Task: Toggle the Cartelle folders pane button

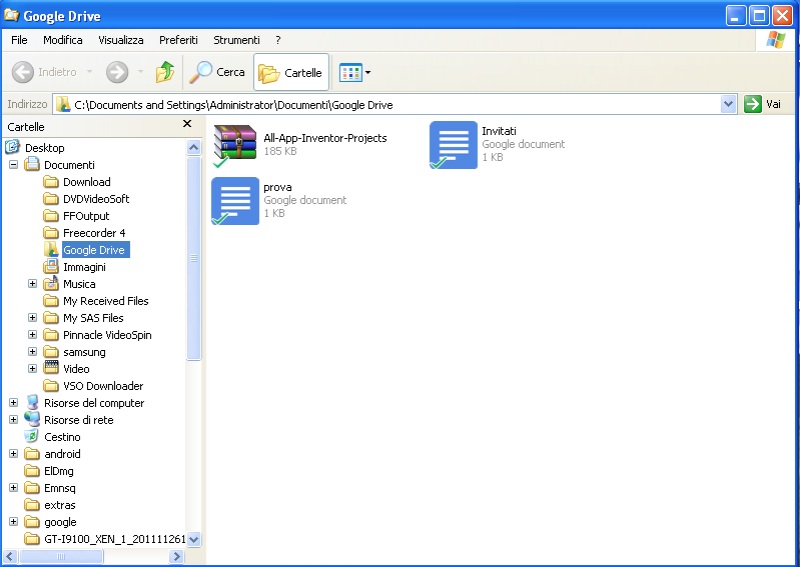Action: pyautogui.click(x=291, y=72)
